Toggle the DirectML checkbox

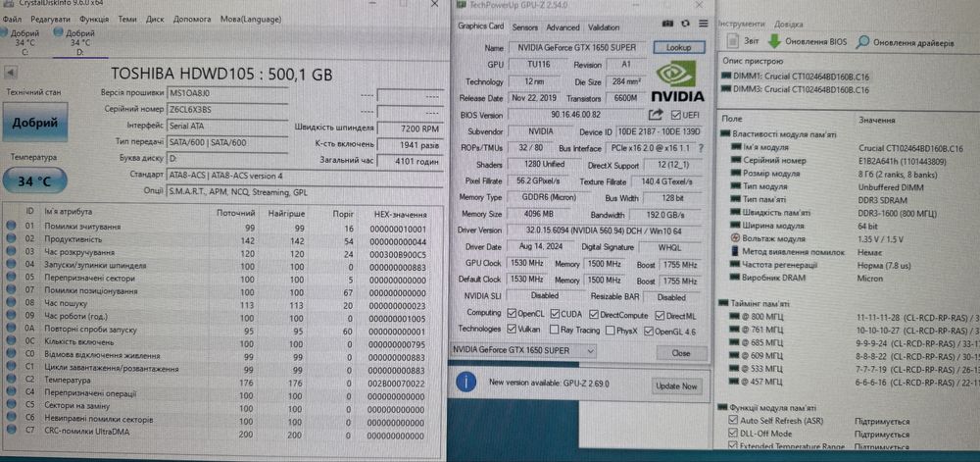click(660, 316)
